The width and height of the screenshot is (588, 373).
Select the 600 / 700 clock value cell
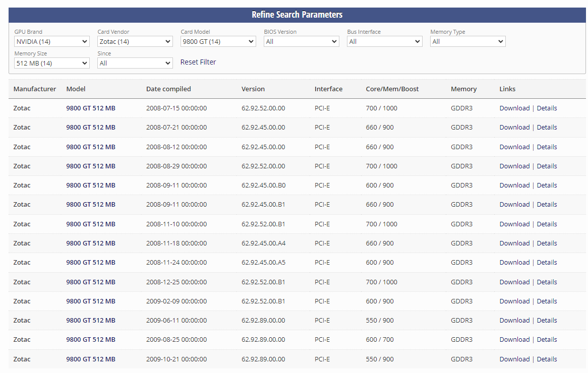point(380,340)
